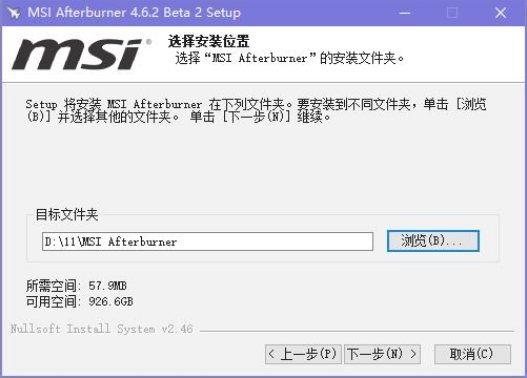Click the 可用空间: 926.6GB label
The width and height of the screenshot is (527, 378).
[79, 301]
